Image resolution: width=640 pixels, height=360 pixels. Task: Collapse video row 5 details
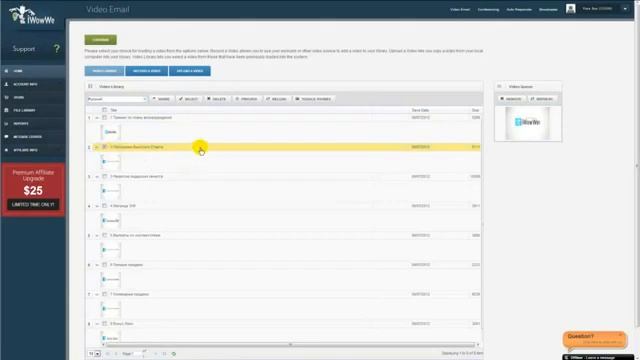[97, 236]
